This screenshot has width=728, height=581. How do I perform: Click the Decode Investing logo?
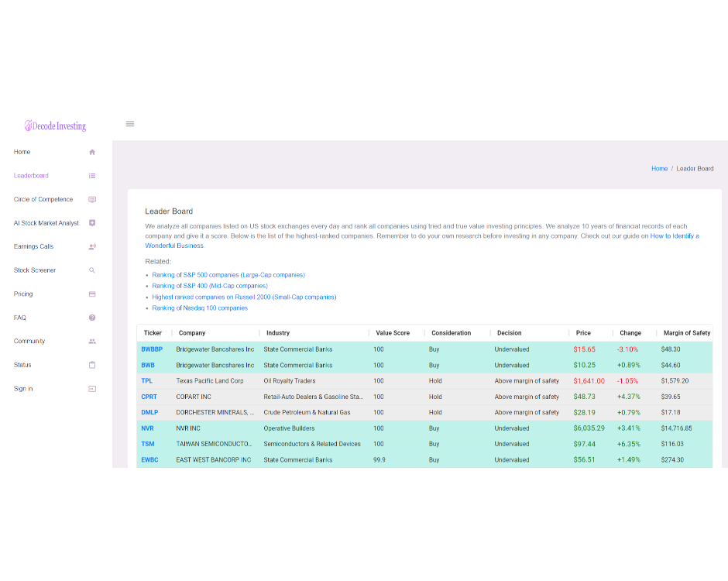[55, 125]
